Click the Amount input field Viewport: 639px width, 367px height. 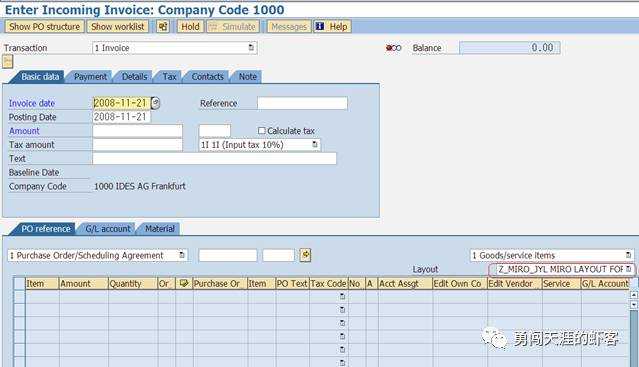click(138, 131)
